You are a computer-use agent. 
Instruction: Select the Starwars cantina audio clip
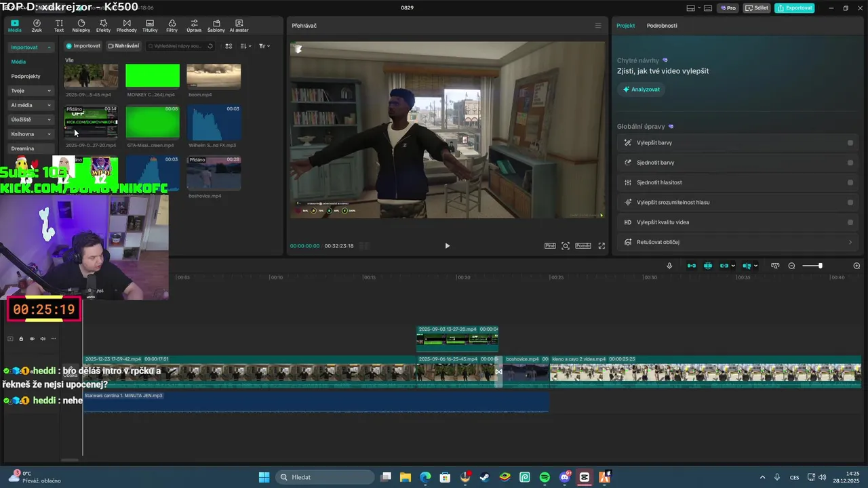pos(316,401)
